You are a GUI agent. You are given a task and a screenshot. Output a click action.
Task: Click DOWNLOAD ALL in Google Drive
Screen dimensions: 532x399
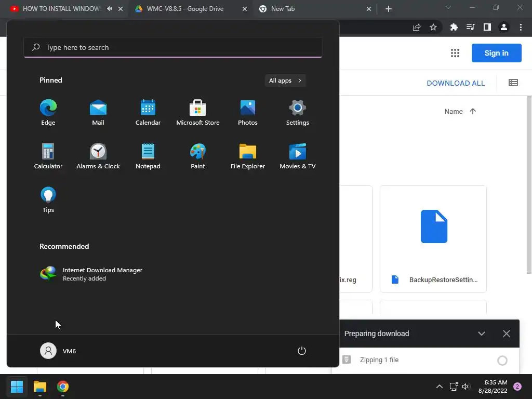coord(456,83)
